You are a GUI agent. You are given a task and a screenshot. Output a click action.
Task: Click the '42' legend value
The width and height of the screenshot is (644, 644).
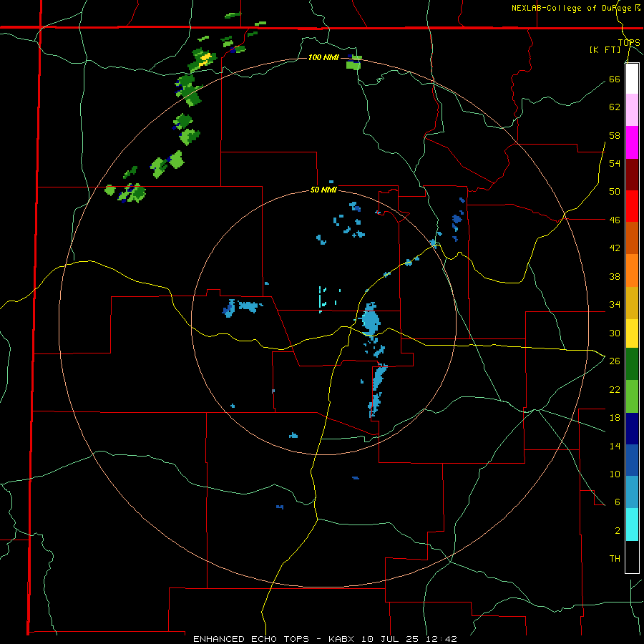615,248
